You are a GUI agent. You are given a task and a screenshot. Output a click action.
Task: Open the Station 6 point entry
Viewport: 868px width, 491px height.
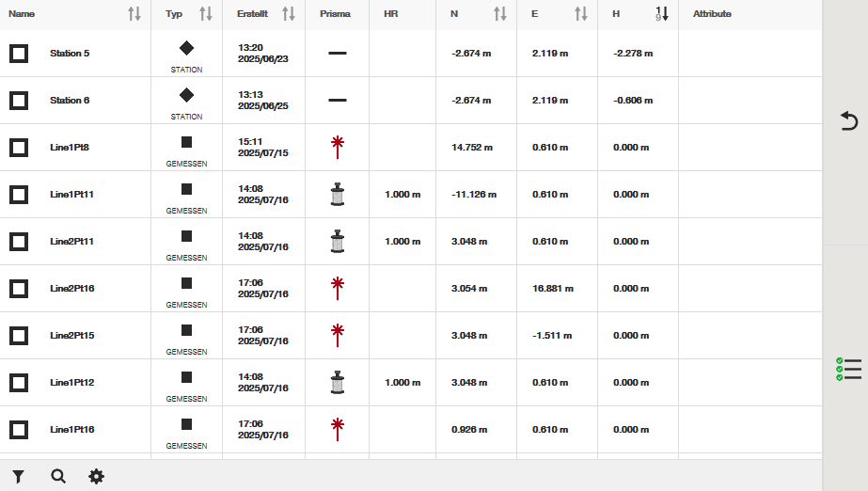tap(70, 101)
